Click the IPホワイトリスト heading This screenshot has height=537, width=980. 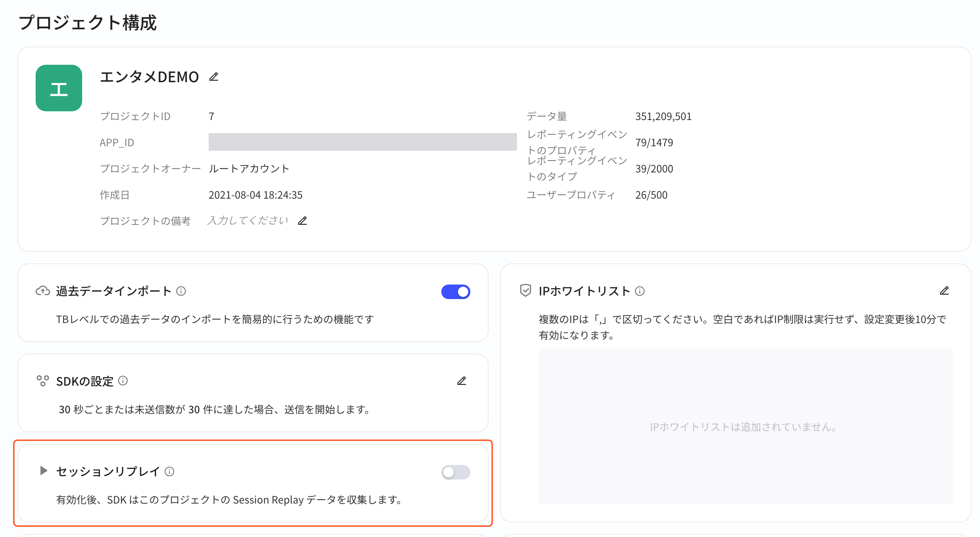(x=585, y=291)
